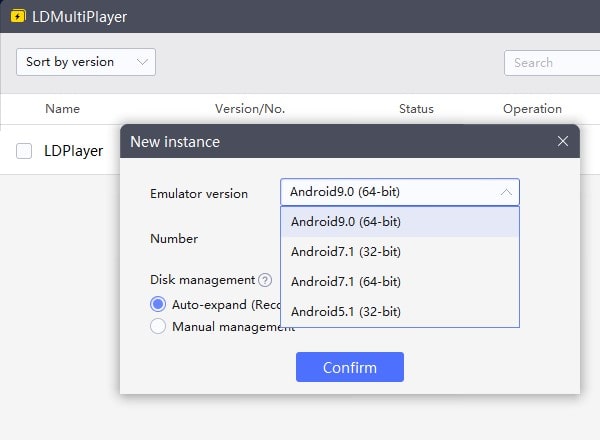
Task: Choose Android5.1 (32-bit) from the list
Action: click(399, 311)
